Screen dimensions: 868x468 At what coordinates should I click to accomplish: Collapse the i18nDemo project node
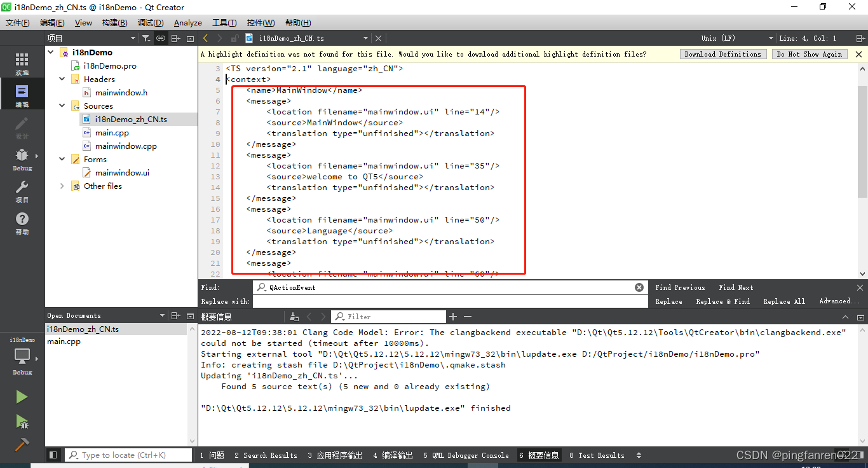pos(51,52)
